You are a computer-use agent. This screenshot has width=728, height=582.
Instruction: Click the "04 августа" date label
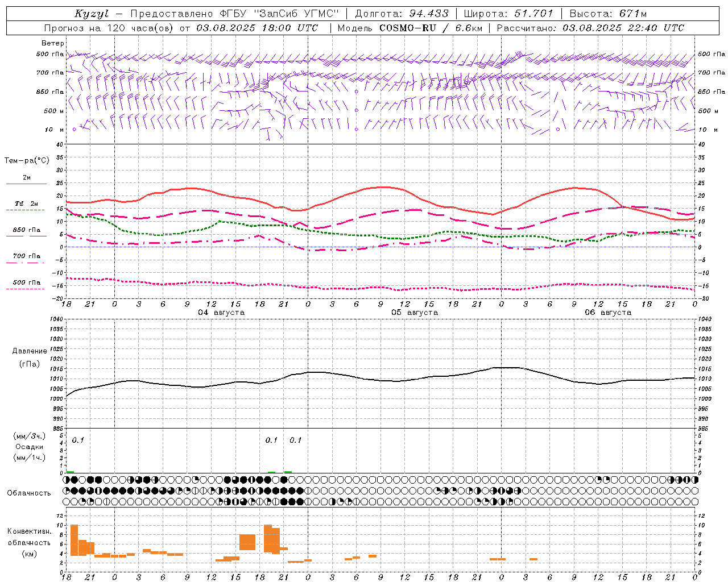pos(221,313)
